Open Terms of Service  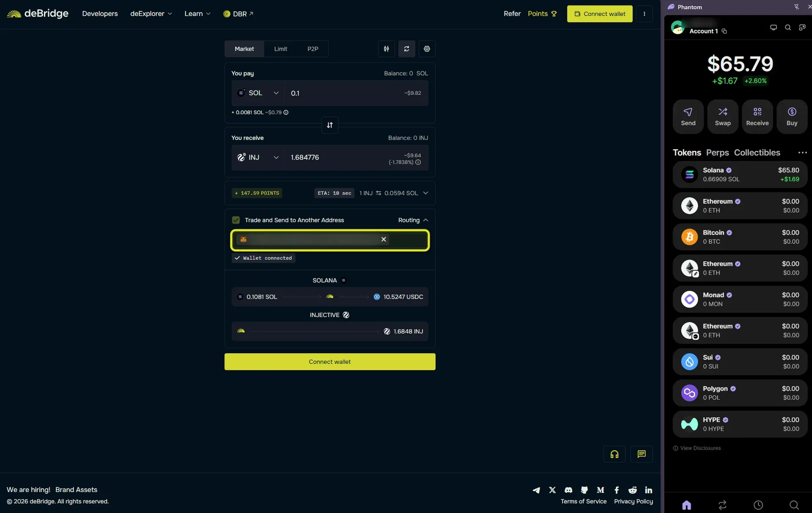pos(584,502)
